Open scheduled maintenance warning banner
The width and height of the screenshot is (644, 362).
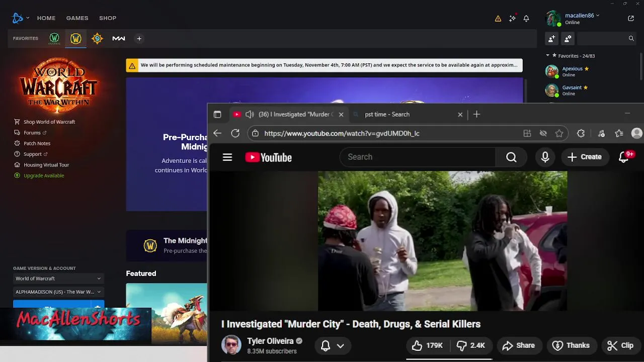click(x=324, y=65)
